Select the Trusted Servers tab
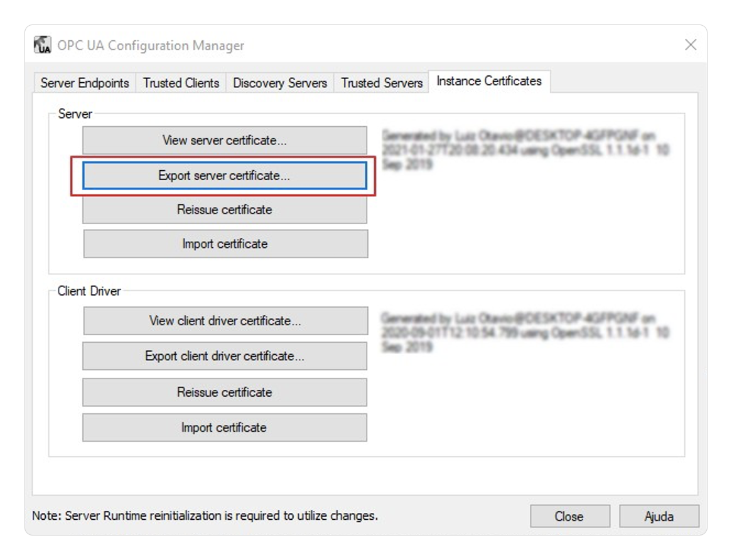Viewport: 732px width, 560px height. tap(382, 83)
